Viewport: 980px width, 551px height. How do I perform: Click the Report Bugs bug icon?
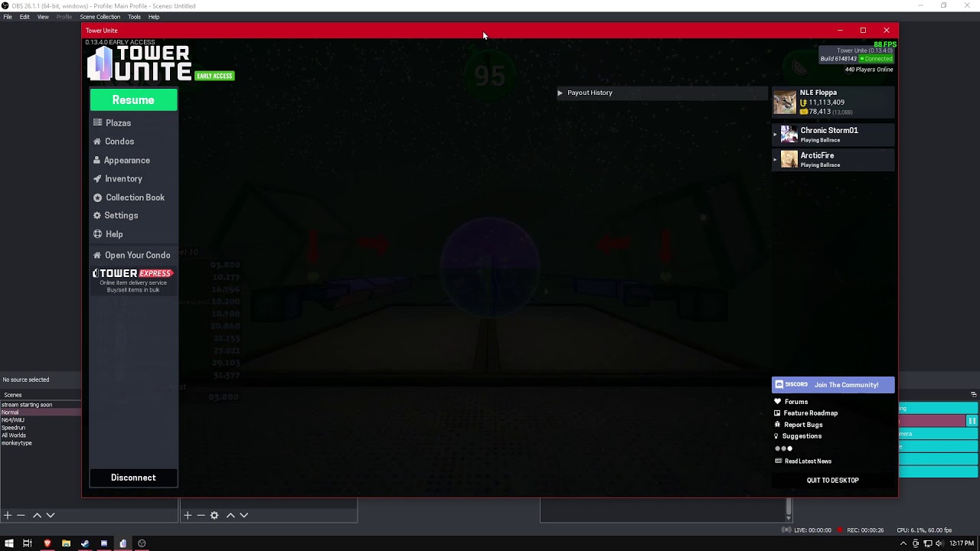778,425
